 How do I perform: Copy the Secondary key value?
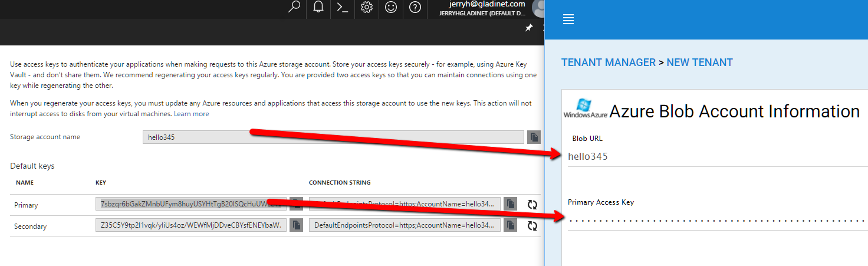pyautogui.click(x=296, y=225)
